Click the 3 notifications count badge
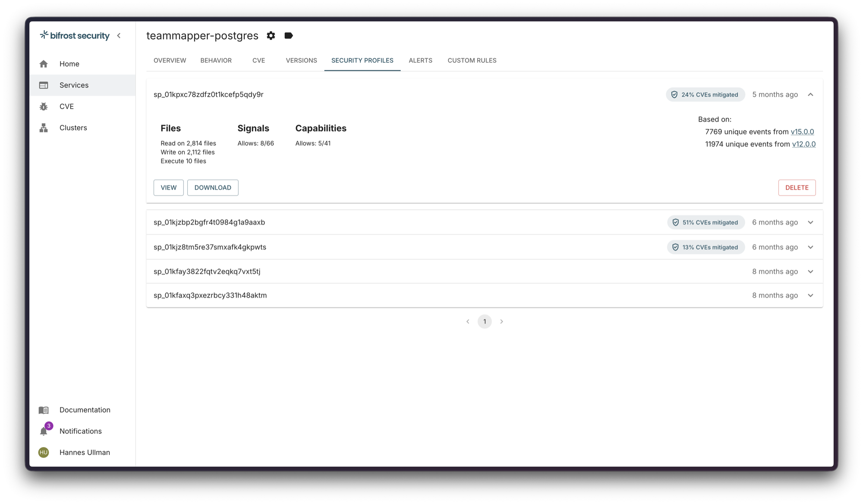 [x=49, y=426]
